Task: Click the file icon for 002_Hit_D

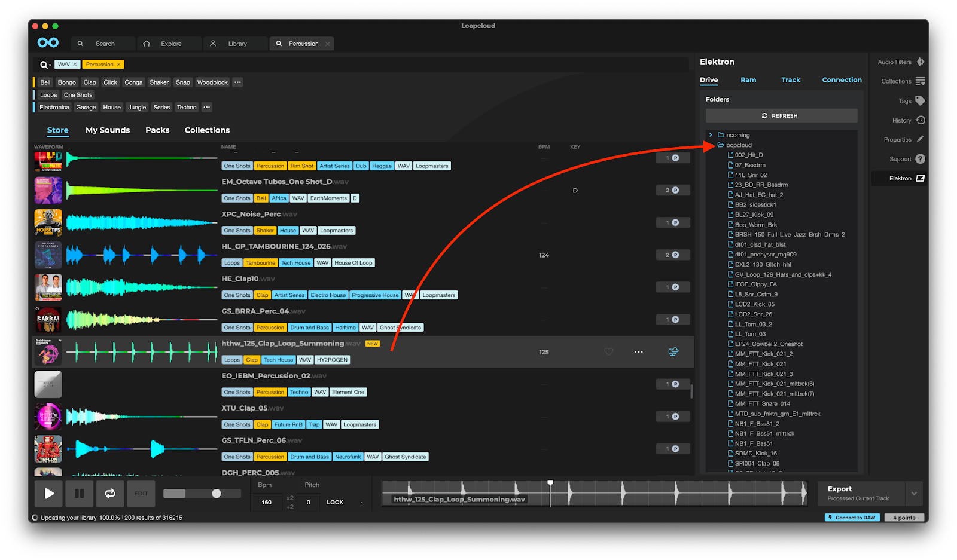Action: point(730,155)
